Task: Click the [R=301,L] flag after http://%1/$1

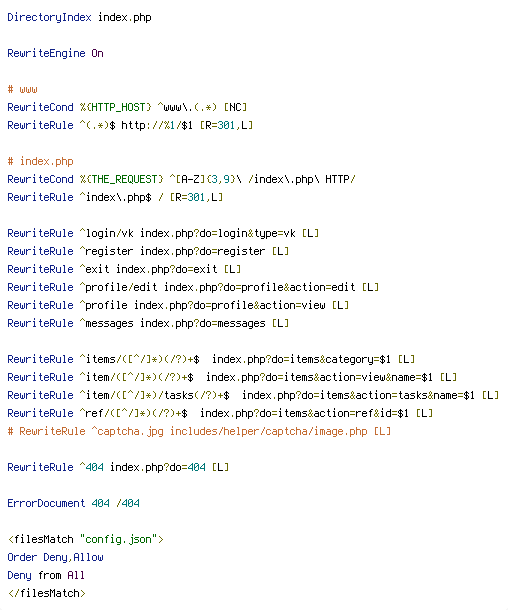Action: tap(226, 125)
